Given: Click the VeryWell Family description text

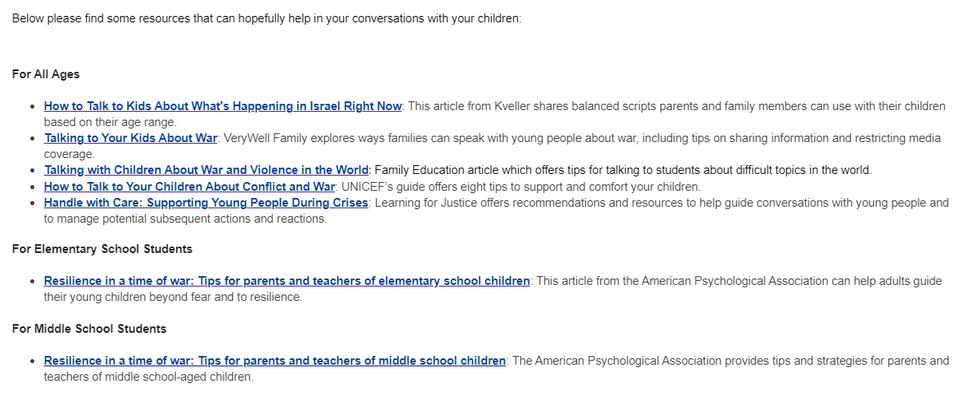Looking at the screenshot, I should pyautogui.click(x=492, y=146).
